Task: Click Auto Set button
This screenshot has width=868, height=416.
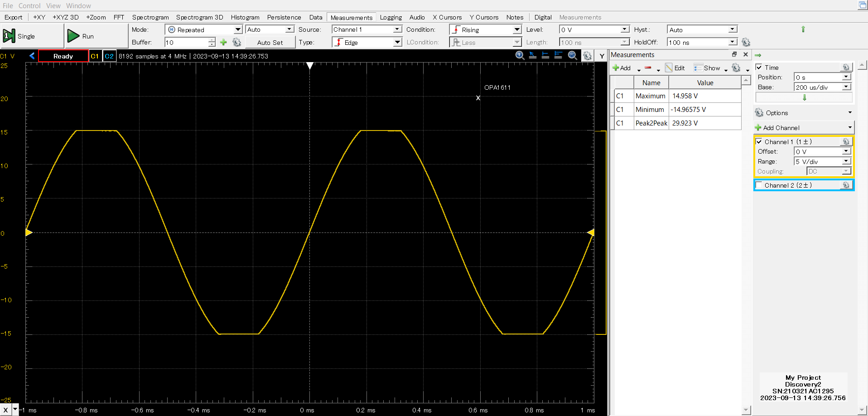Action: pos(270,42)
